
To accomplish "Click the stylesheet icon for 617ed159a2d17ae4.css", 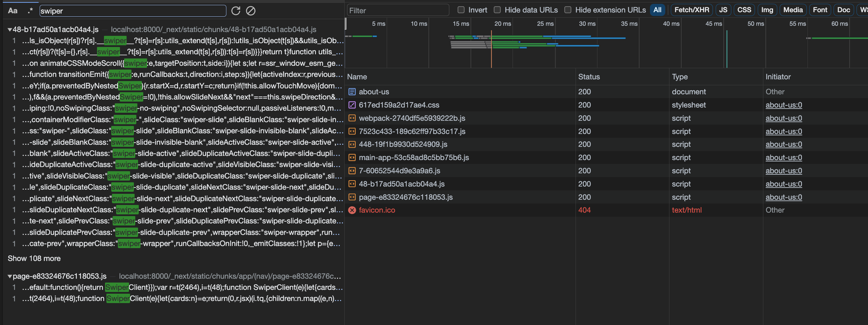I will (x=352, y=105).
